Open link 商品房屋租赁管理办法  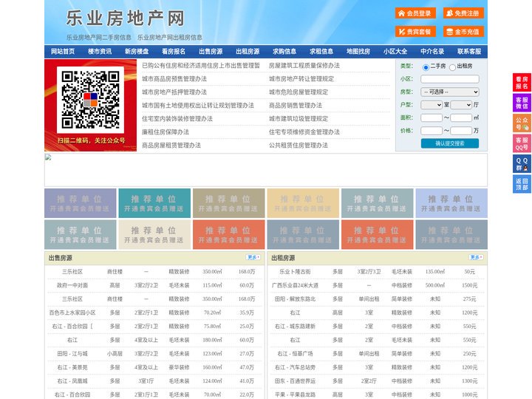[x=171, y=146]
